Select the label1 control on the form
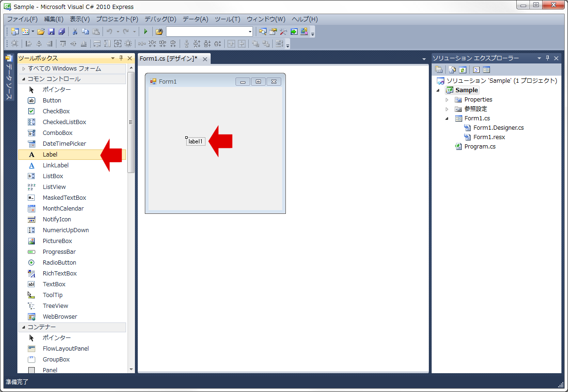 [x=196, y=141]
